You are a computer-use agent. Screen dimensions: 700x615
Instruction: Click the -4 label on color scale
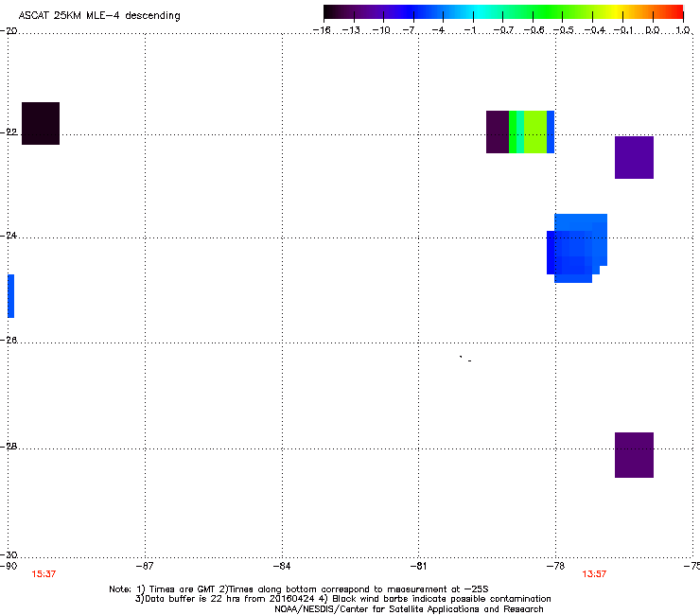tap(438, 30)
